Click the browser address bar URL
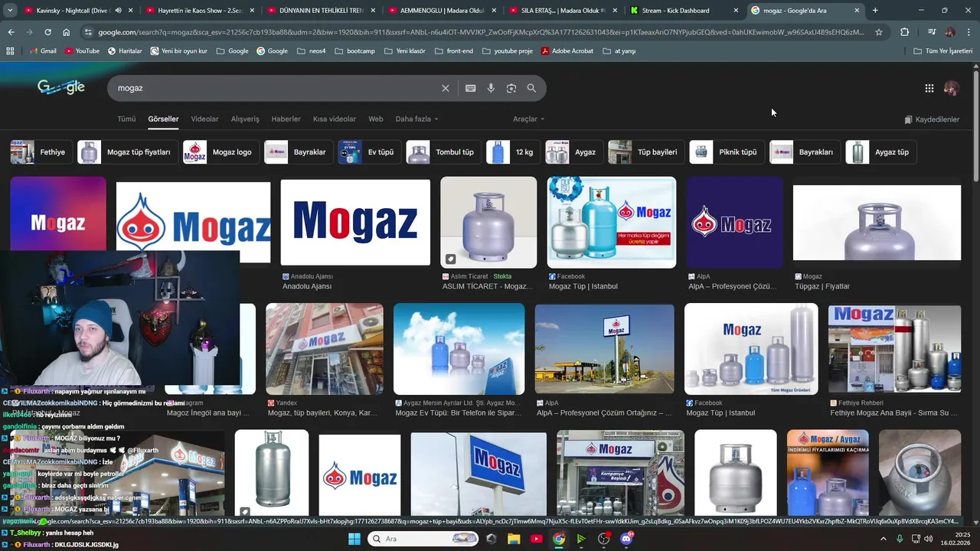 pos(481,32)
